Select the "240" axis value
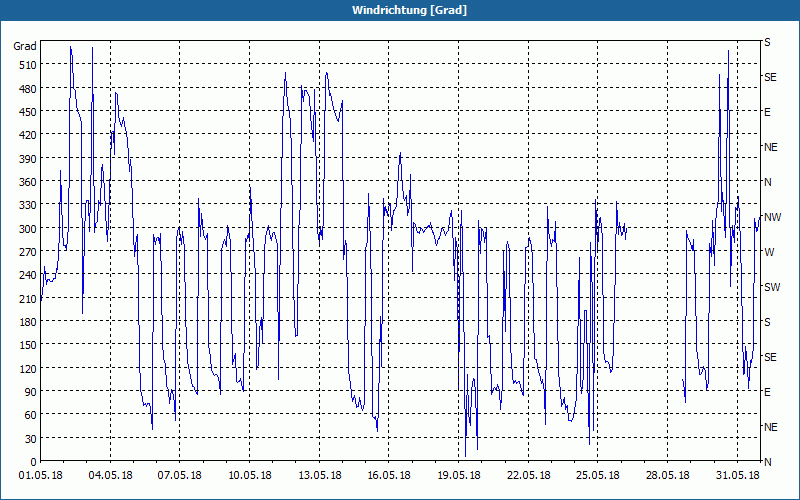 click(28, 276)
